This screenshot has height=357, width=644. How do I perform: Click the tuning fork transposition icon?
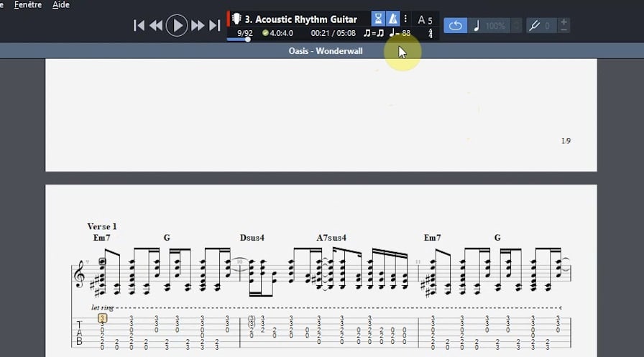coord(534,25)
